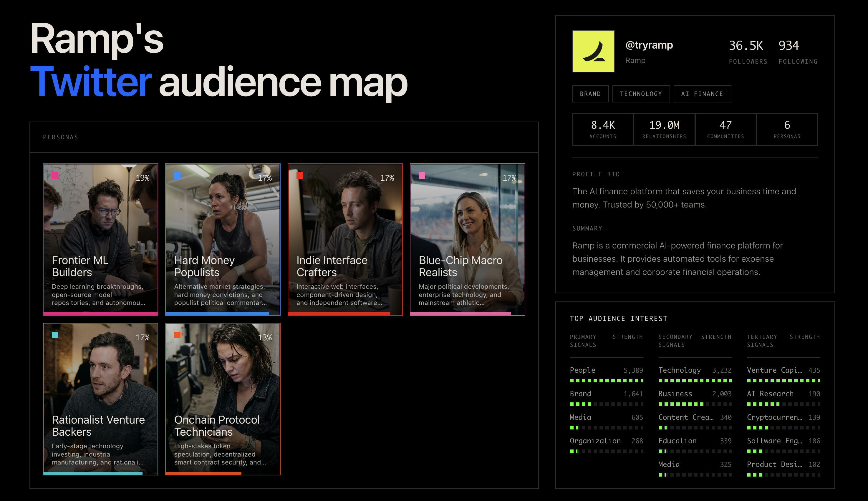868x501 pixels.
Task: Click the SECONDARY SIGNALS column header
Action: point(675,341)
